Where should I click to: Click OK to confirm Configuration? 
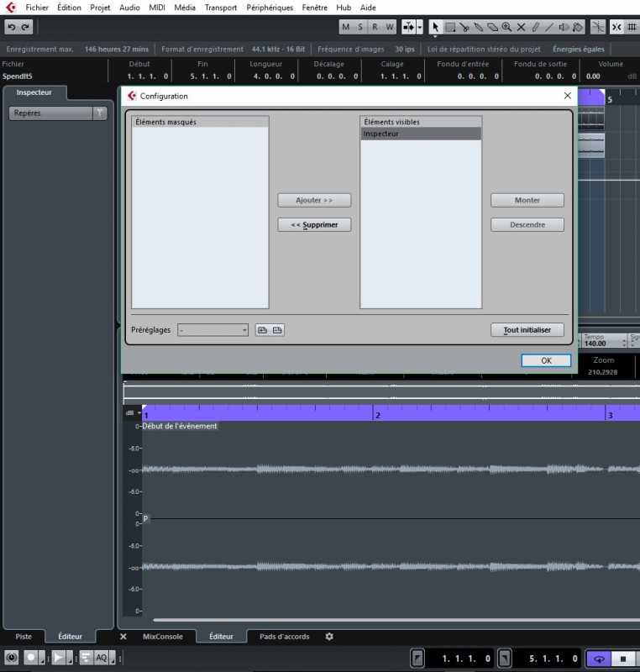point(546,360)
